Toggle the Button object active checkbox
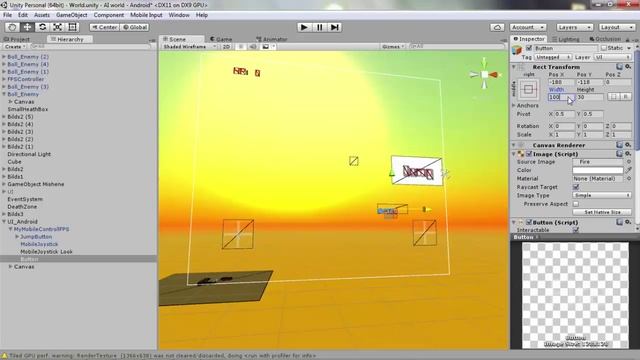 click(x=529, y=48)
